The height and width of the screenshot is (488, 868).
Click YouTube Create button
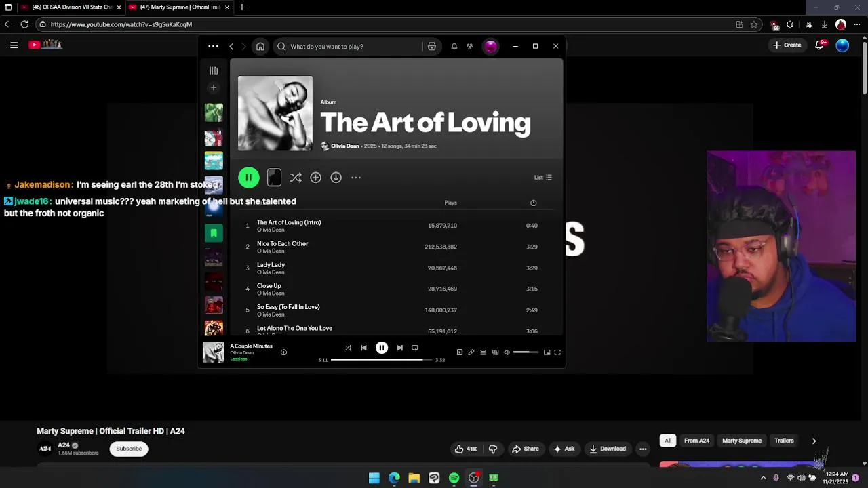tap(787, 45)
